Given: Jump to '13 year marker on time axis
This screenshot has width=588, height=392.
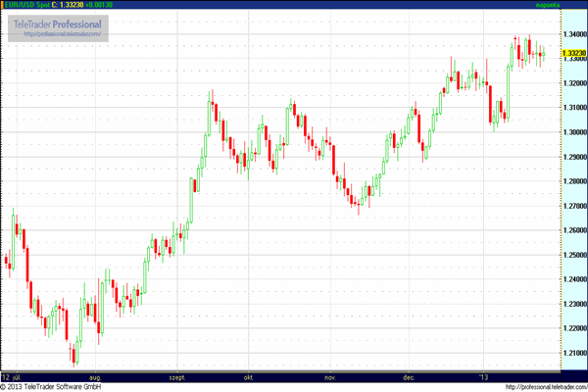Looking at the screenshot, I should point(482,376).
